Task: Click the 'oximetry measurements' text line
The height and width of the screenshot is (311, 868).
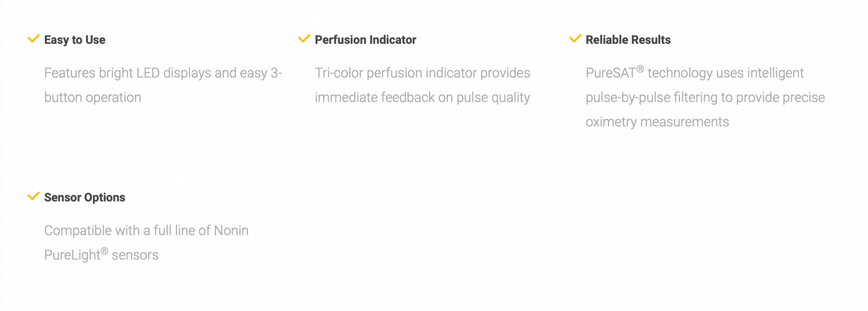Action: pyautogui.click(x=657, y=122)
